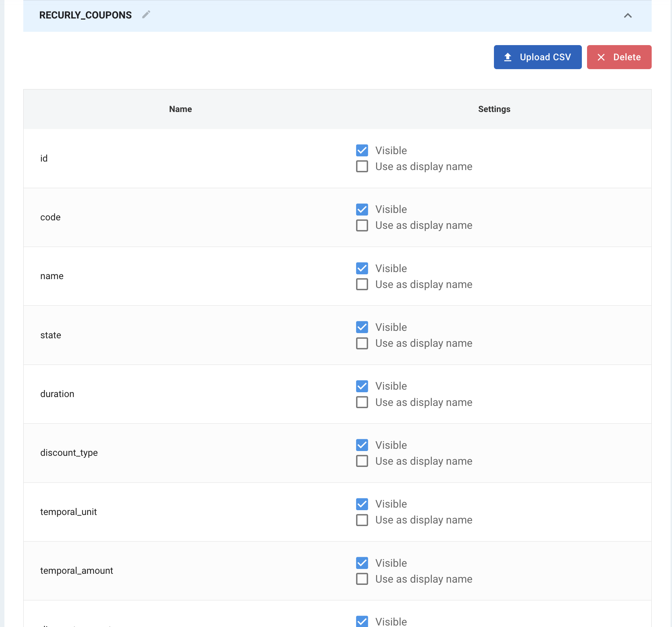Click the X icon in Delete button
This screenshot has height=627, width=672.
601,57
